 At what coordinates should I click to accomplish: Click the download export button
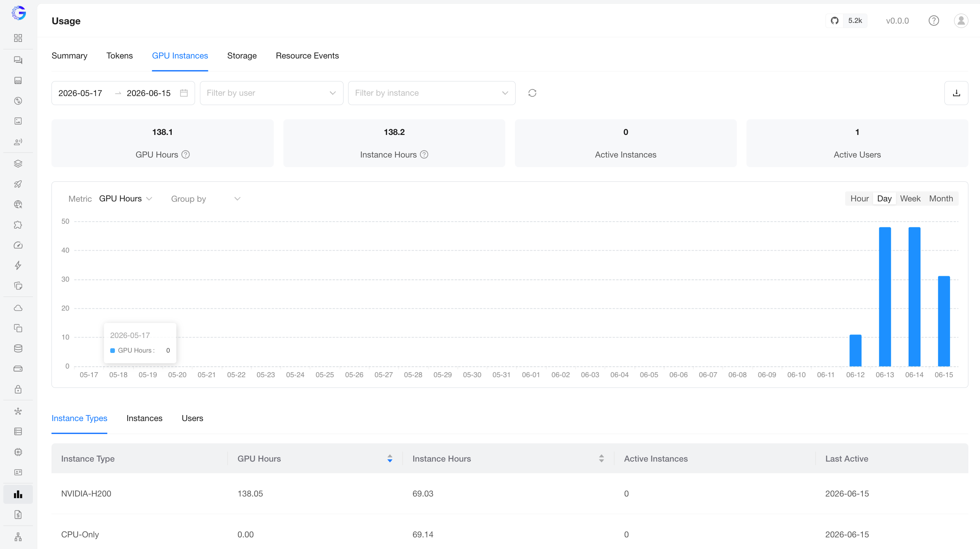pyautogui.click(x=956, y=93)
